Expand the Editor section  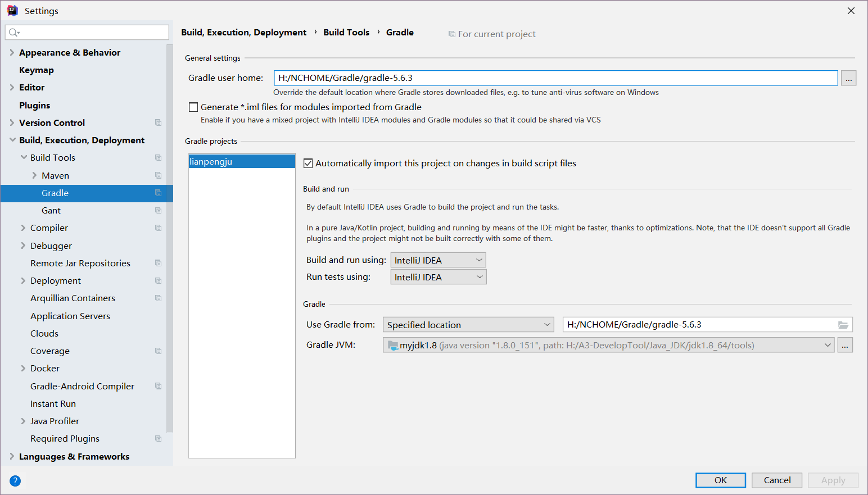coord(12,87)
